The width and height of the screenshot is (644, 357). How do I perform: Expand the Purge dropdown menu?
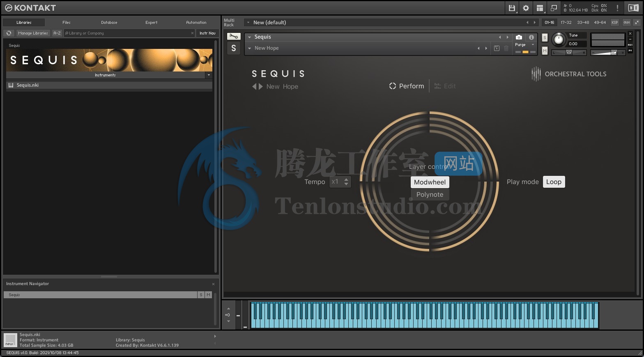(x=533, y=45)
